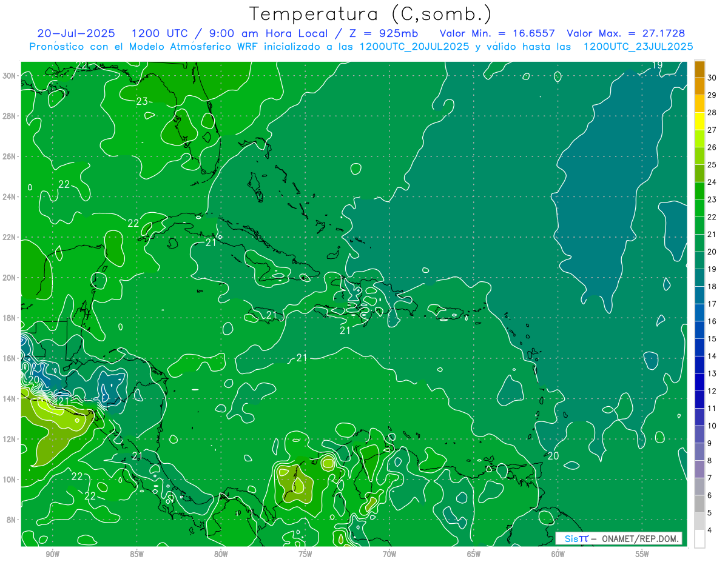Viewport: 728px width, 562px height.
Task: Click the legend scale value '18'
Action: [x=712, y=287]
